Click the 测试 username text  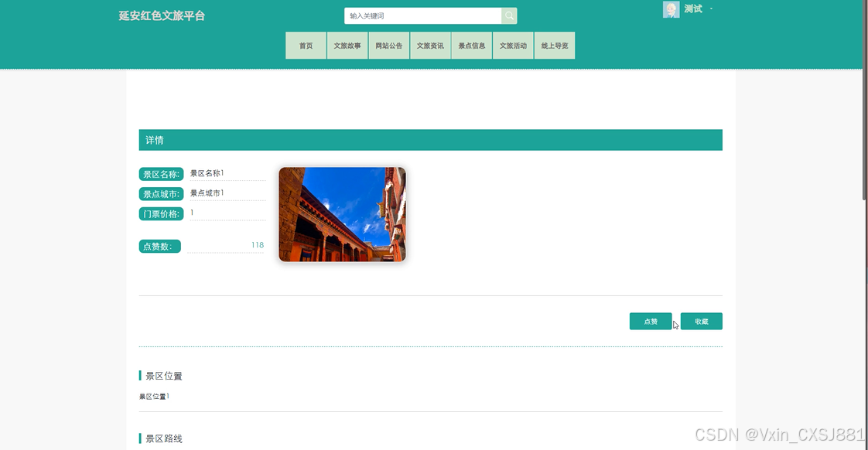coord(693,9)
